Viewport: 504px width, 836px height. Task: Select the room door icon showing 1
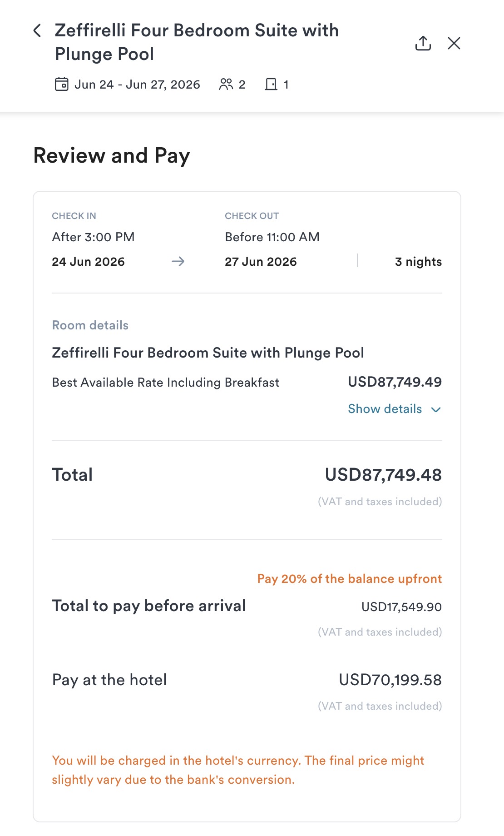coord(271,85)
